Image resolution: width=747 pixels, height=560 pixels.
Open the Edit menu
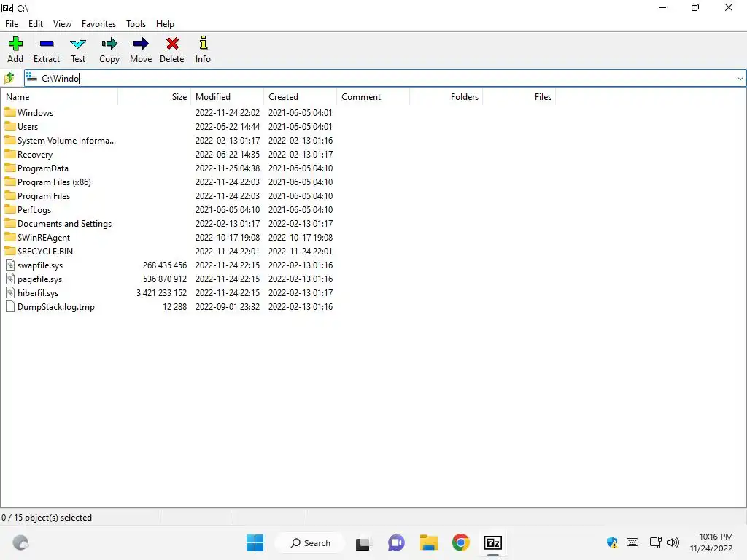click(x=36, y=24)
